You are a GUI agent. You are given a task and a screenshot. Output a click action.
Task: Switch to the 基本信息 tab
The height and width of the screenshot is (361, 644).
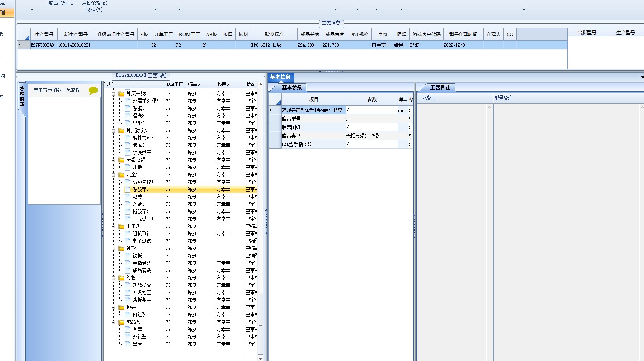point(281,77)
